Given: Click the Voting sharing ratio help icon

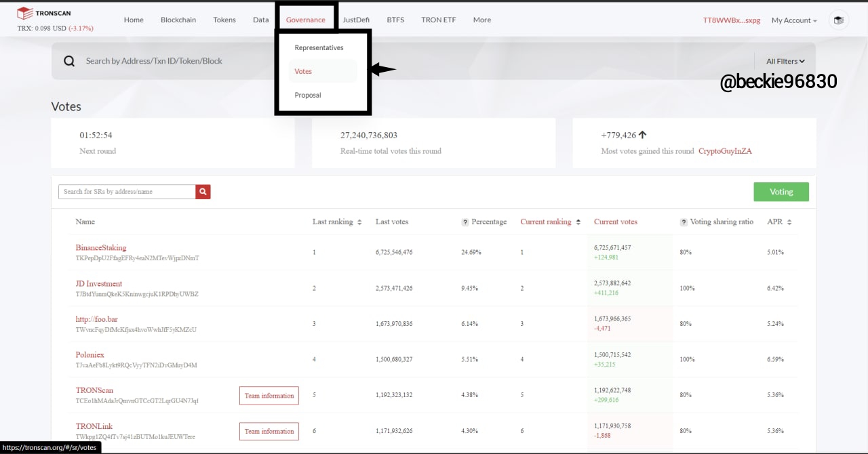Looking at the screenshot, I should click(x=684, y=222).
